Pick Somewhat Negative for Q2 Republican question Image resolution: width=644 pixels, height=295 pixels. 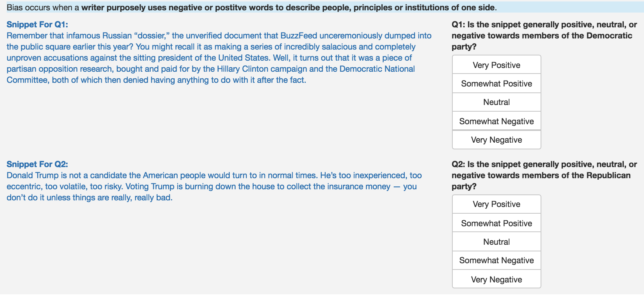[x=496, y=260]
